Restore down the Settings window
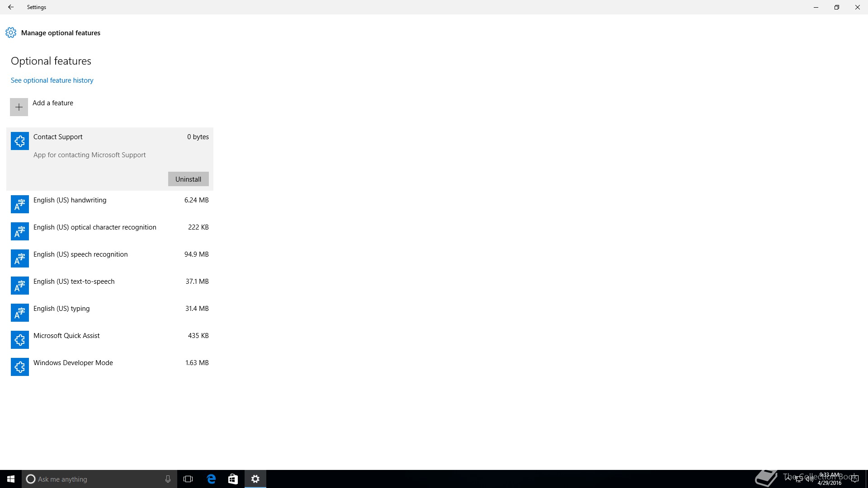Screen dimensions: 868x488 [x=837, y=7]
